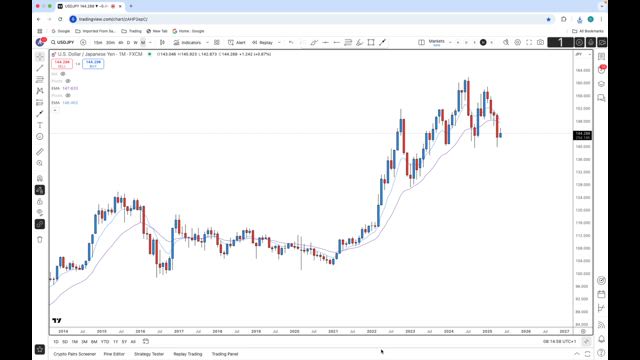Switch to the 15m timeframe
640x360 pixels.
point(98,42)
